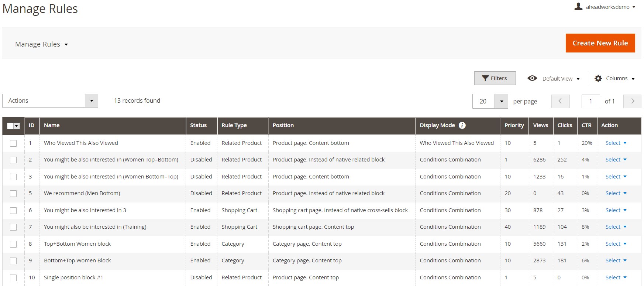Select the checkbox for Top+Bottom Women block
Screen dimensions: 644x286
[x=13, y=244]
